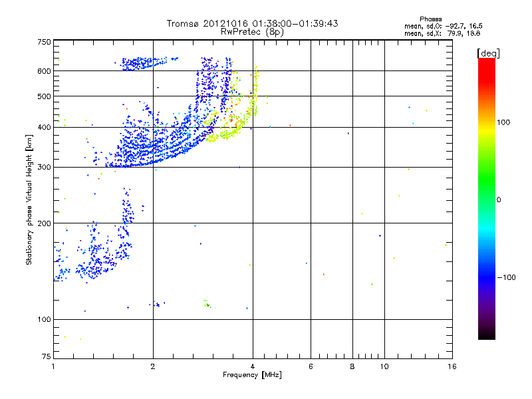
Task: Click the '-100' colorbar tick label
Action: point(506,277)
